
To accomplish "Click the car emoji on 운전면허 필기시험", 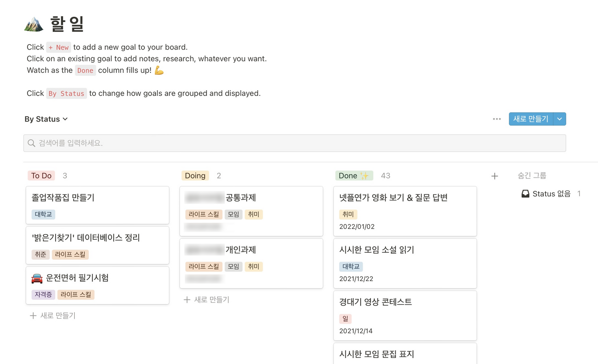I will 37,278.
